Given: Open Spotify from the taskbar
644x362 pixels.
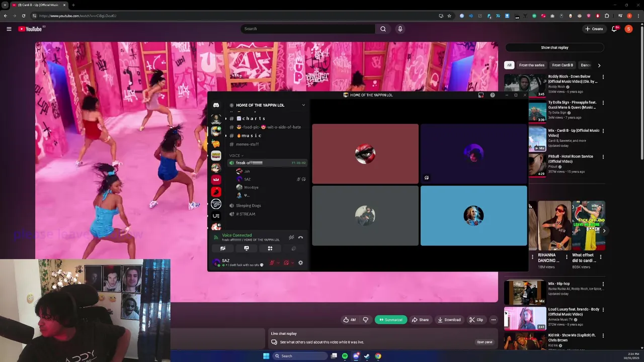Looking at the screenshot, I should (345, 356).
